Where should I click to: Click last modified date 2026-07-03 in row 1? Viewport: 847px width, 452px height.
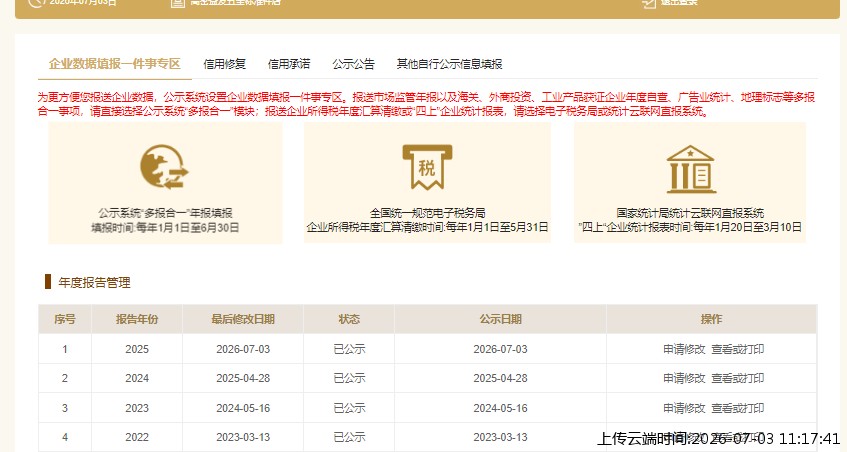click(243, 349)
